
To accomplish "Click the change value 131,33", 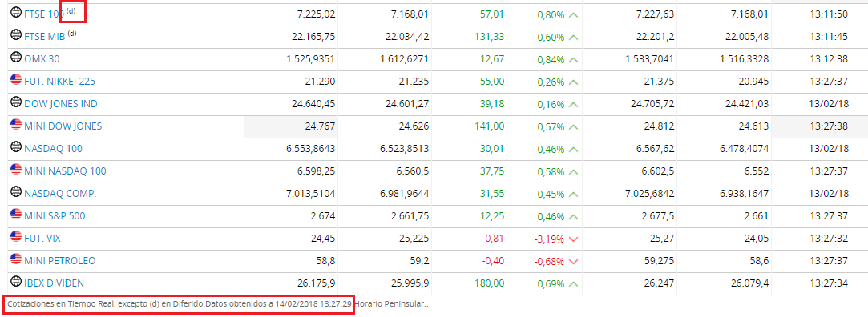I will click(489, 37).
